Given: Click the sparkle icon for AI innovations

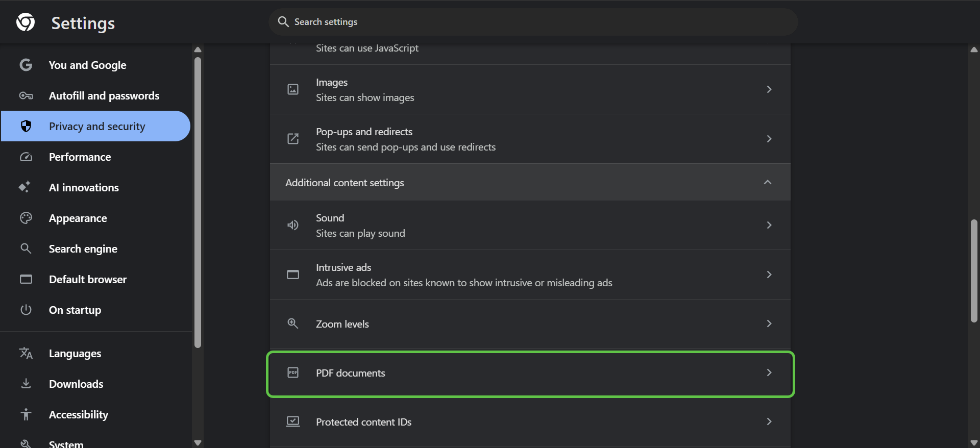Looking at the screenshot, I should click(24, 187).
